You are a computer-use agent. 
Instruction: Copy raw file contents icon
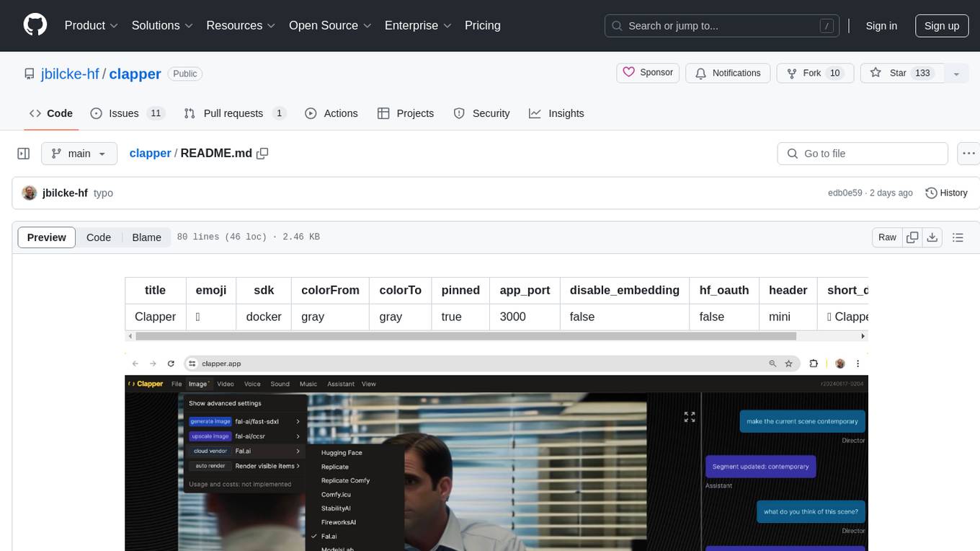(912, 237)
